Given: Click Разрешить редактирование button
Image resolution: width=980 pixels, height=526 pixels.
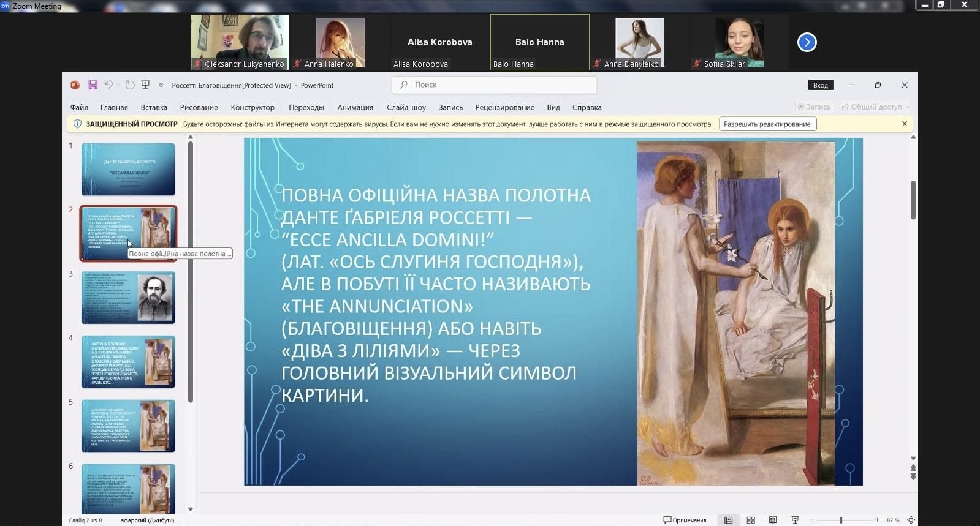Looking at the screenshot, I should pyautogui.click(x=767, y=124).
